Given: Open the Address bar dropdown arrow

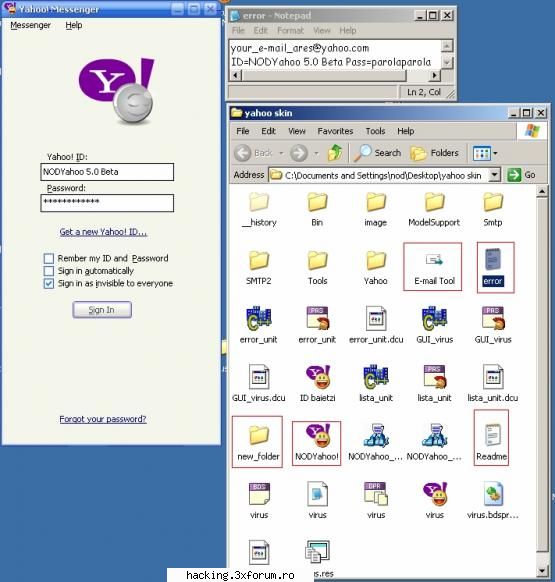Looking at the screenshot, I should point(494,175).
